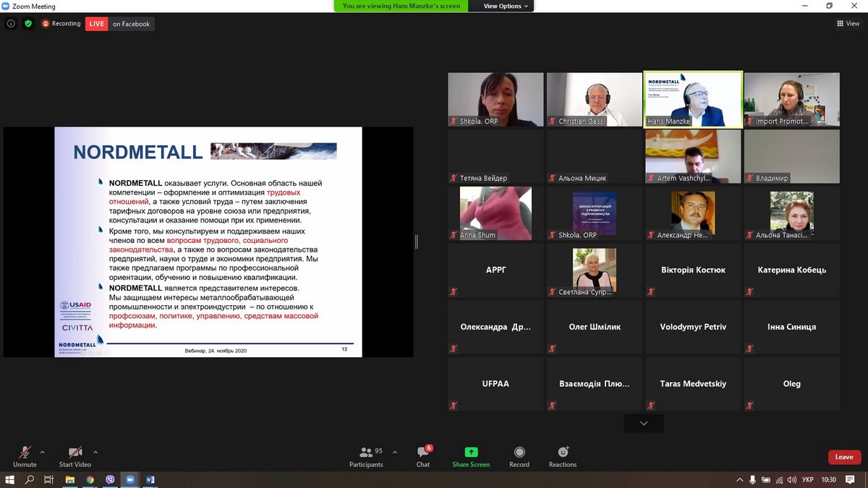
Task: Start Video with the camera toggle
Action: click(75, 456)
